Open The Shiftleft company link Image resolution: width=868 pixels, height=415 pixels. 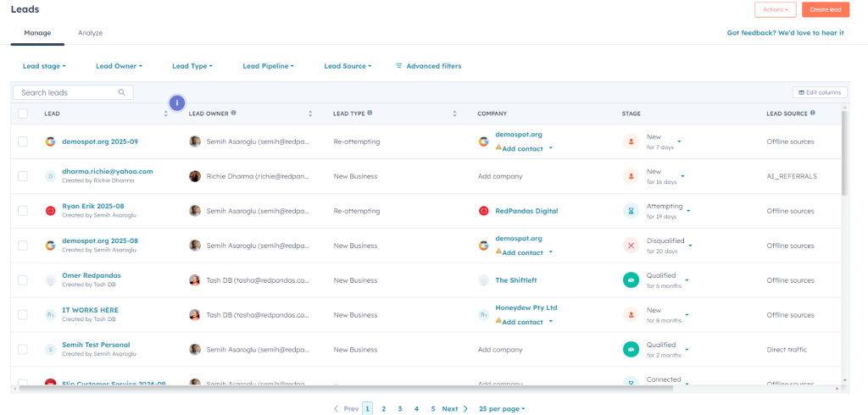coord(516,280)
